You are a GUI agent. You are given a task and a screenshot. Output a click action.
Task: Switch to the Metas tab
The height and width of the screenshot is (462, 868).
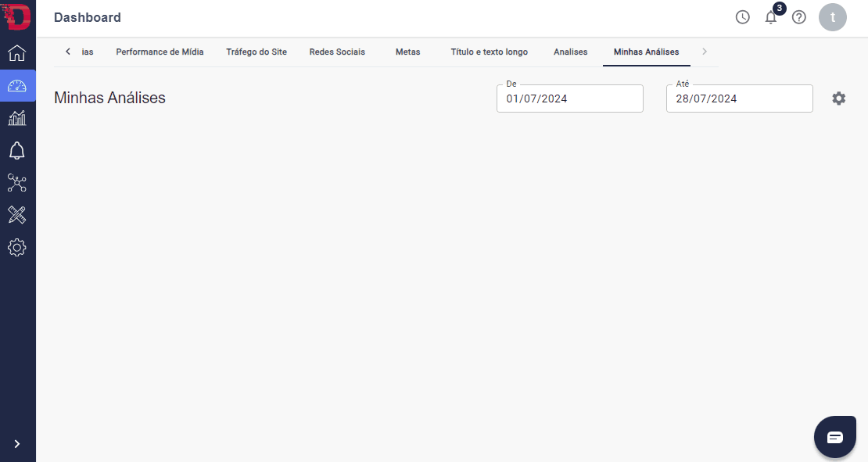point(408,52)
